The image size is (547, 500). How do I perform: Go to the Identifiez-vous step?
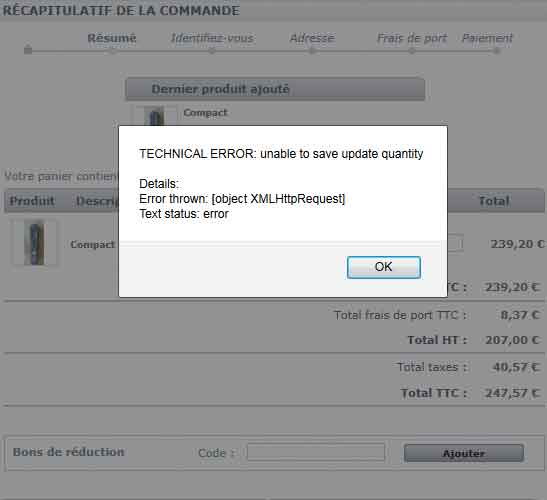pyautogui.click(x=212, y=38)
